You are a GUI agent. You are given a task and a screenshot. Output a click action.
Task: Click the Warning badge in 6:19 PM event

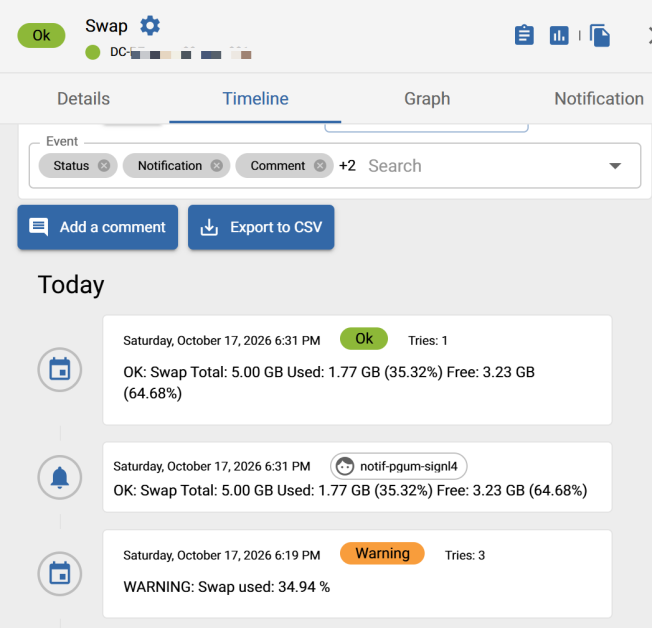pos(382,554)
